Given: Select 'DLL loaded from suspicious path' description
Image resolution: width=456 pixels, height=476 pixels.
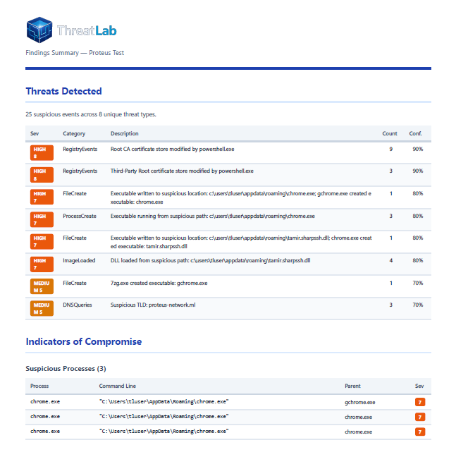Looking at the screenshot, I should pos(210,260).
